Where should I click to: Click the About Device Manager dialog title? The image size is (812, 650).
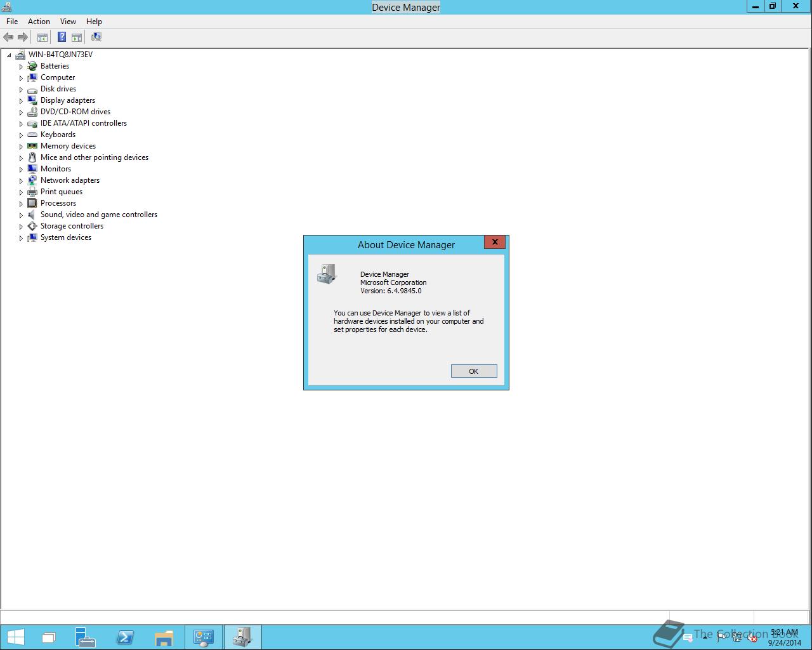tap(406, 245)
